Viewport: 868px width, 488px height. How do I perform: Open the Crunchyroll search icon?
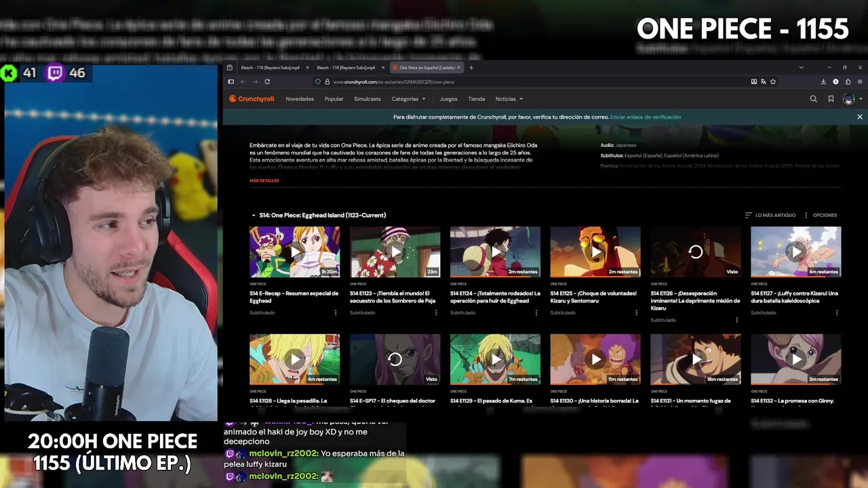813,99
